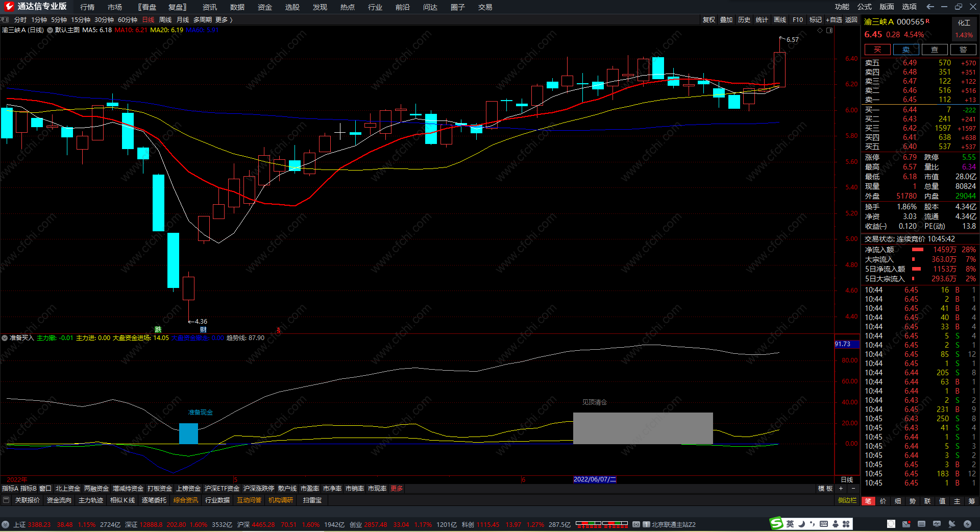The height and width of the screenshot is (532, 980).
Task: Click the monitor chart icon in status bar
Action: point(937,524)
